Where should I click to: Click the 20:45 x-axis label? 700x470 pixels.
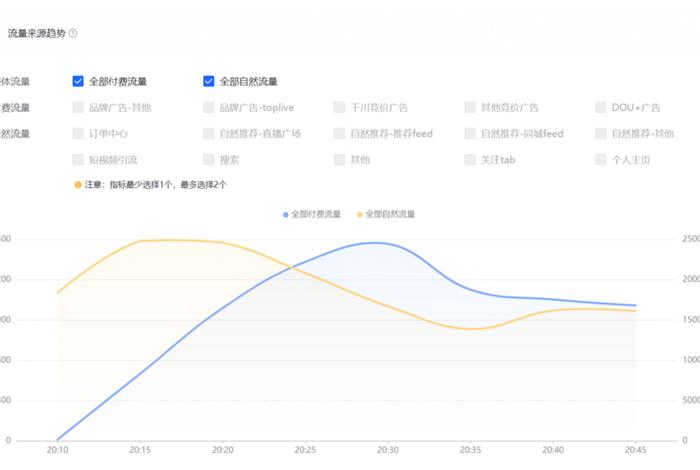coord(635,450)
